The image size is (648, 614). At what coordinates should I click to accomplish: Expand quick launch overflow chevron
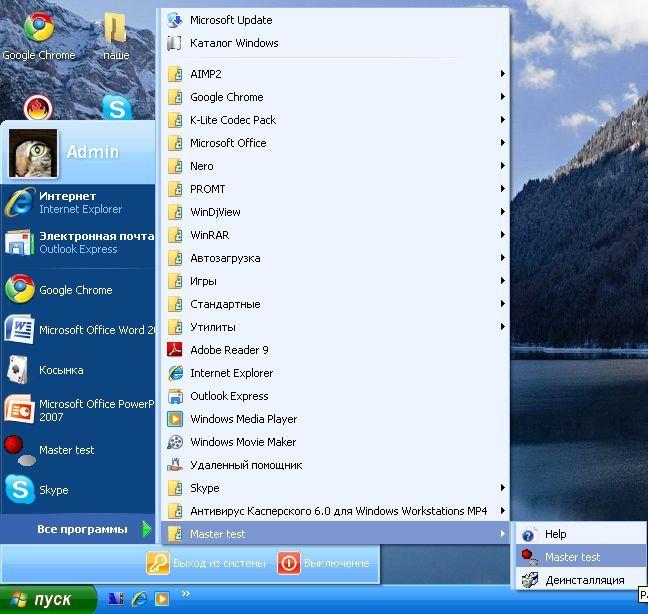point(186,594)
